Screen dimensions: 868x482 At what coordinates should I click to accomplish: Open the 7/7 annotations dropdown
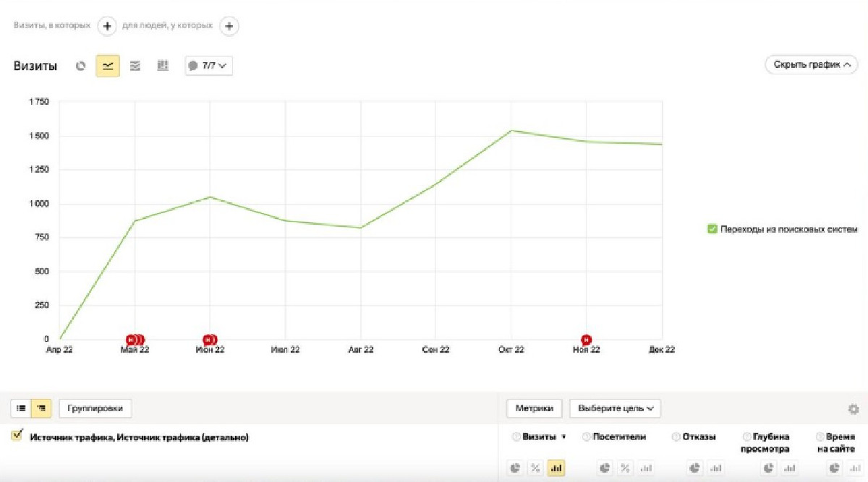208,66
